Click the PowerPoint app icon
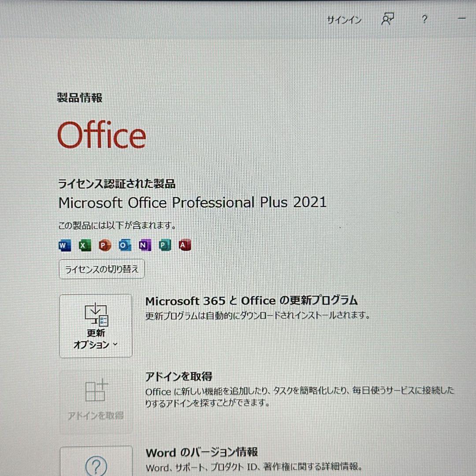476x476 pixels. point(105,245)
